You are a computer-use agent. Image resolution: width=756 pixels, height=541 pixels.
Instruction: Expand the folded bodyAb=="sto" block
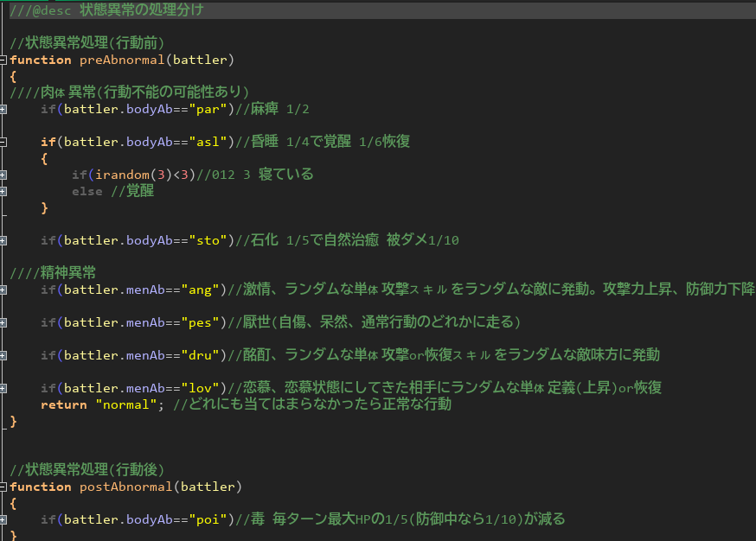(3, 240)
